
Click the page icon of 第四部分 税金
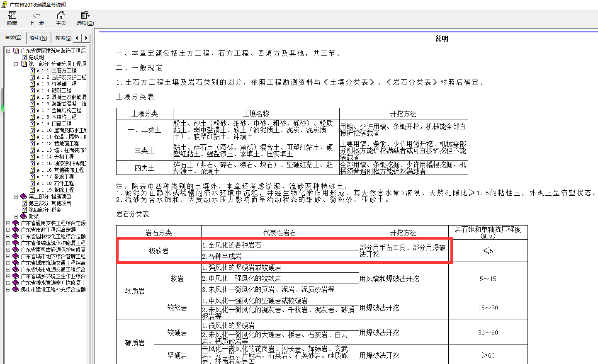coord(24,210)
